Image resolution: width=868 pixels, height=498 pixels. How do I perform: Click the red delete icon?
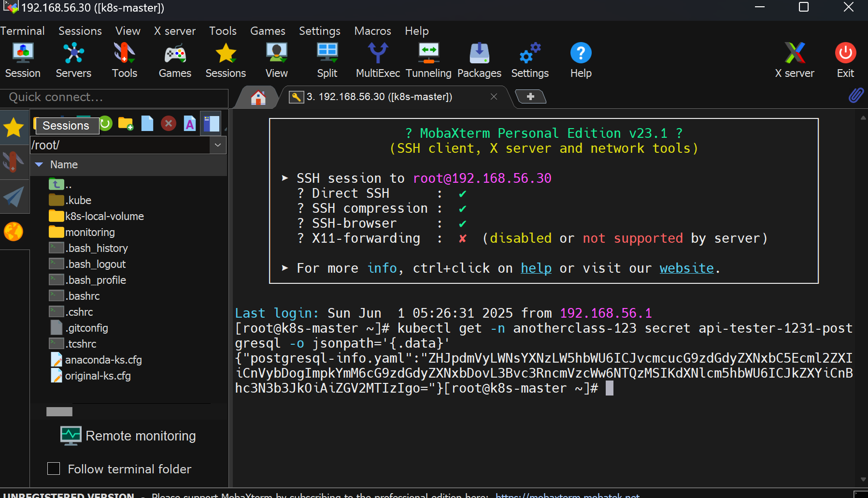(x=168, y=124)
